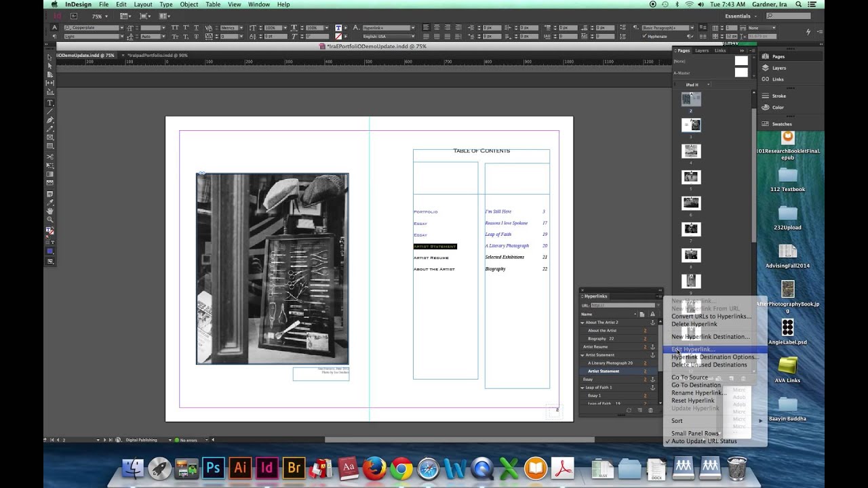868x488 pixels.
Task: Select the page 2 thumbnail in Pages panel
Action: pos(691,99)
